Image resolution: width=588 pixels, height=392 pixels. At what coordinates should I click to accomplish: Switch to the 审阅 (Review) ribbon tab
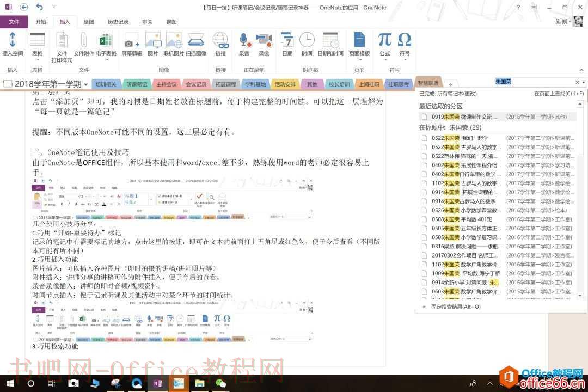[148, 22]
